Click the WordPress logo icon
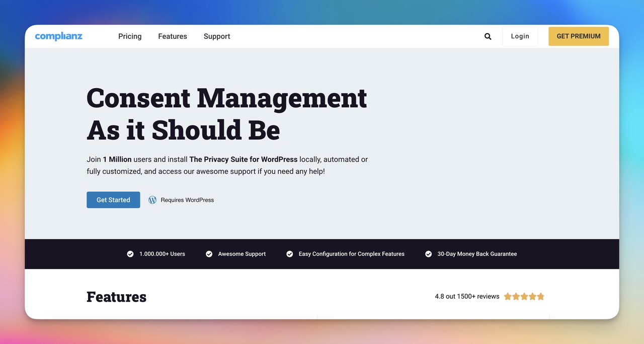Screen dimensions: 644x344 pos(152,200)
